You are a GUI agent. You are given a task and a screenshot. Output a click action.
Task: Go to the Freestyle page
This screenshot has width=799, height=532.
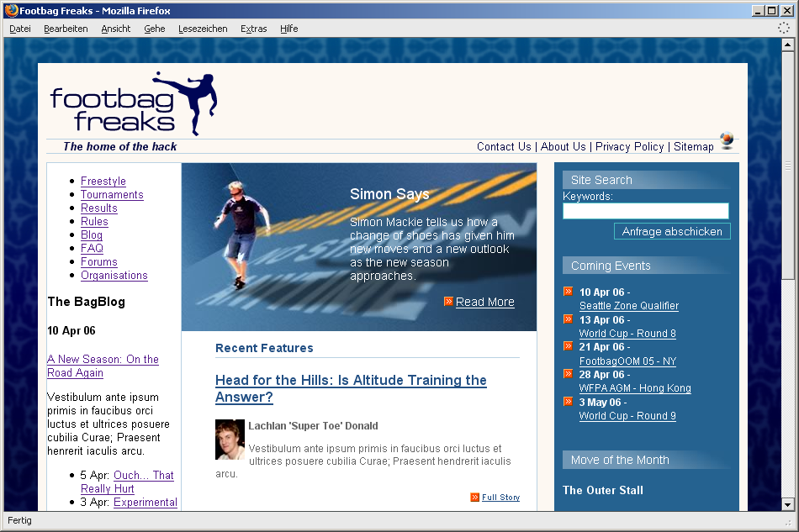[x=103, y=182]
